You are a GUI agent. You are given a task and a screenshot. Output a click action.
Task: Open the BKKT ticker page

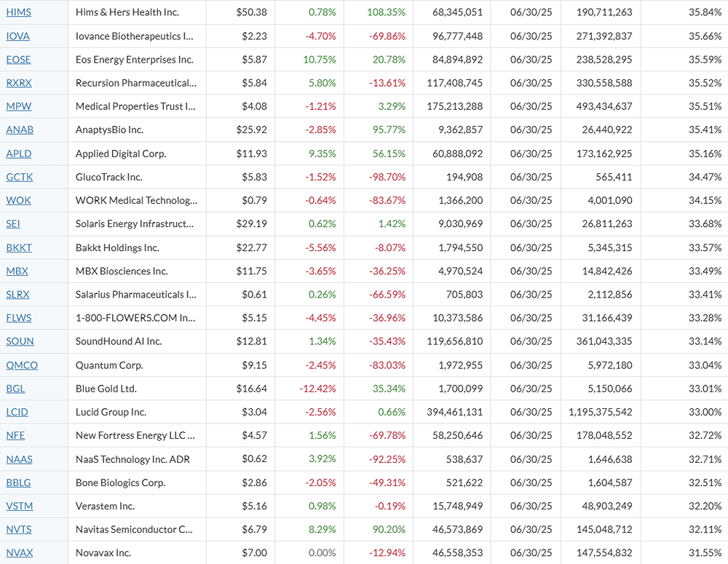pos(19,247)
